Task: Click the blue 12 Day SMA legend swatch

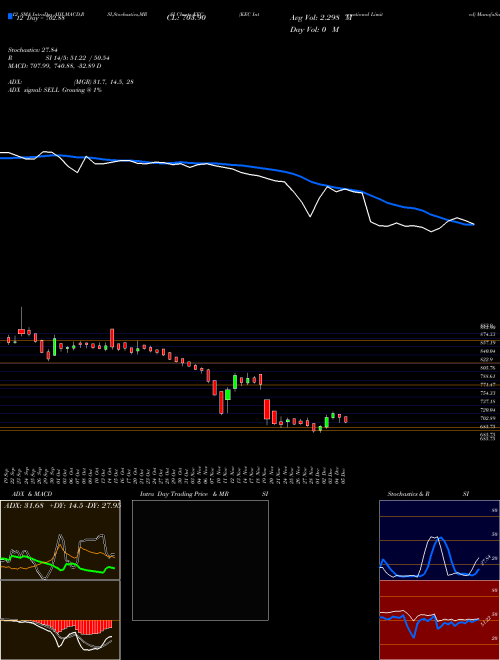Action: click(x=11, y=17)
